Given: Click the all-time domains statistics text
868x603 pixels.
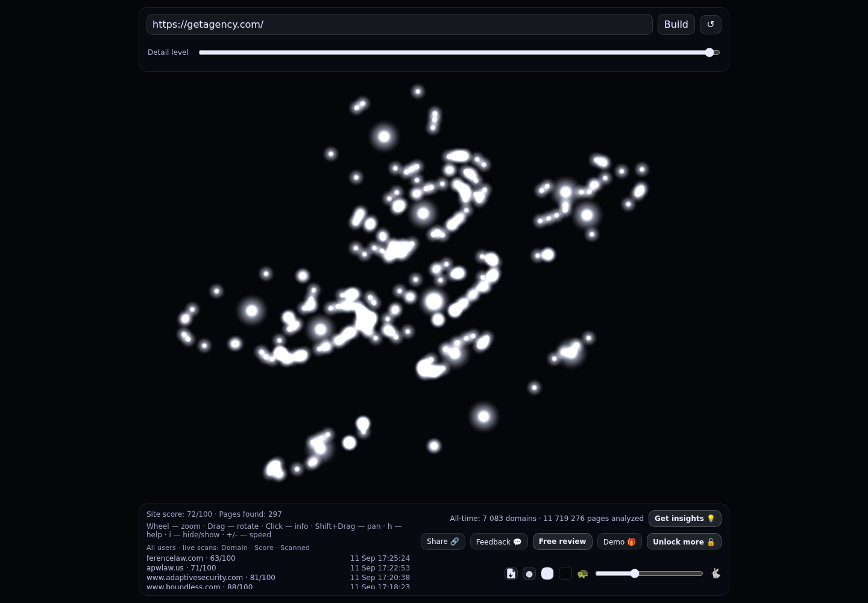Looking at the screenshot, I should point(547,519).
